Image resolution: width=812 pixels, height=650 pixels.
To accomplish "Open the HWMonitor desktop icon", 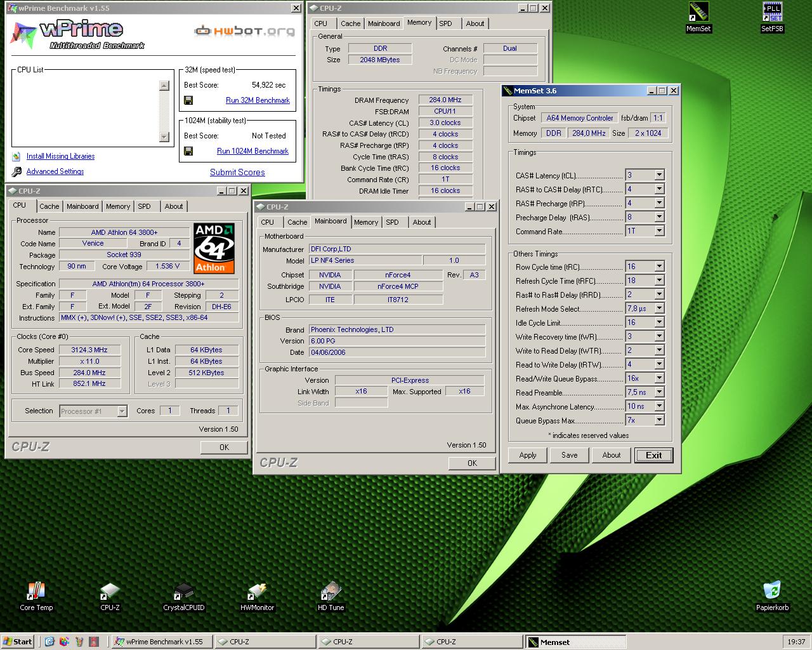I will pos(257,597).
